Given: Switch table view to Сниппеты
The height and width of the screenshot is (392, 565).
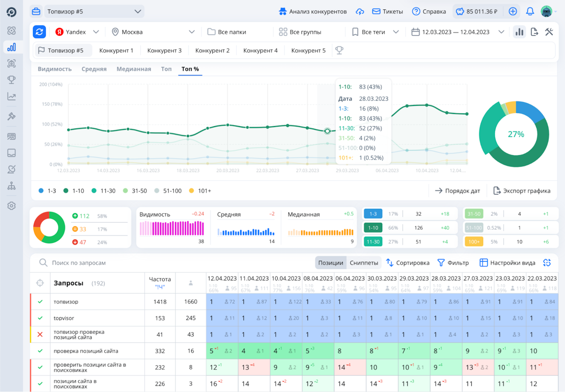Looking at the screenshot, I should pos(364,263).
